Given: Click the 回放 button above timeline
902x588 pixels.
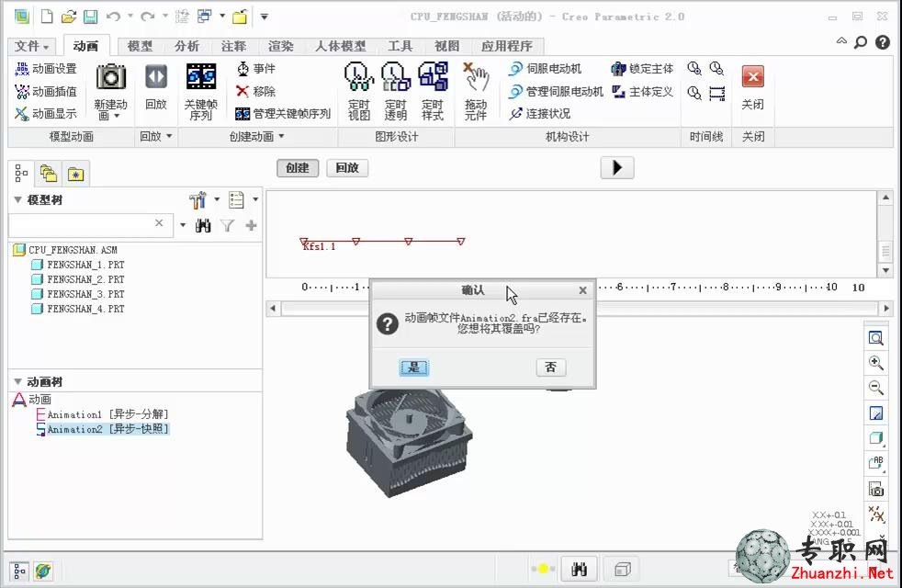Looking at the screenshot, I should point(347,168).
